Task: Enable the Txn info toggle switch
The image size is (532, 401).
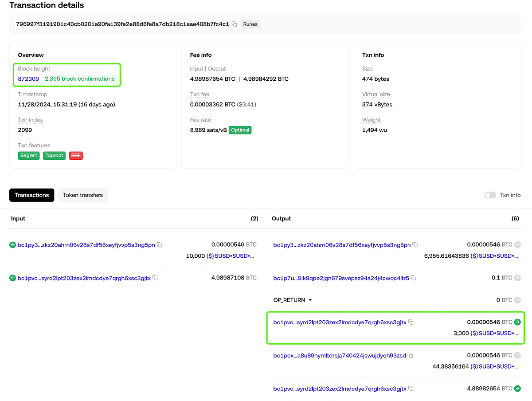Action: pos(490,195)
